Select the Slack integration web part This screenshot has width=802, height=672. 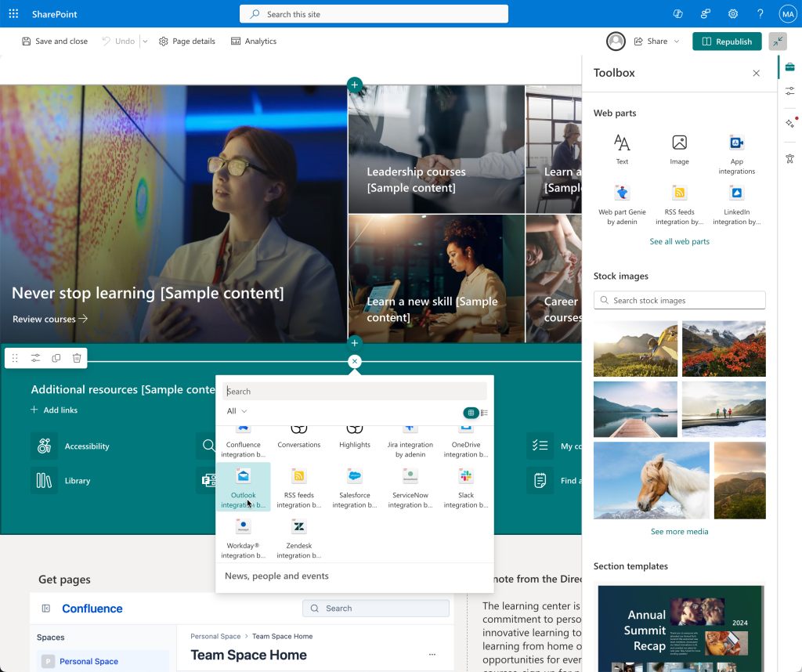tap(466, 487)
